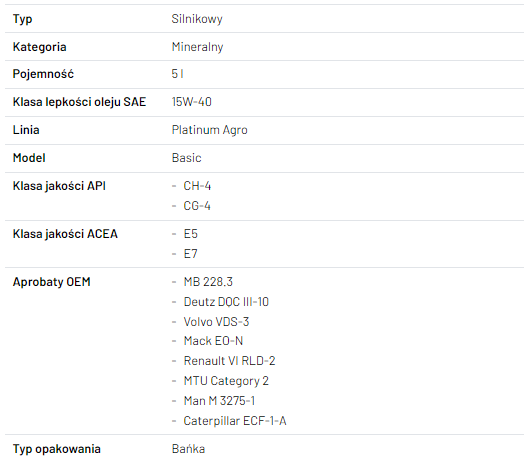Click the MTU Category 2 approval
This screenshot has height=471, width=526.
coord(226,381)
